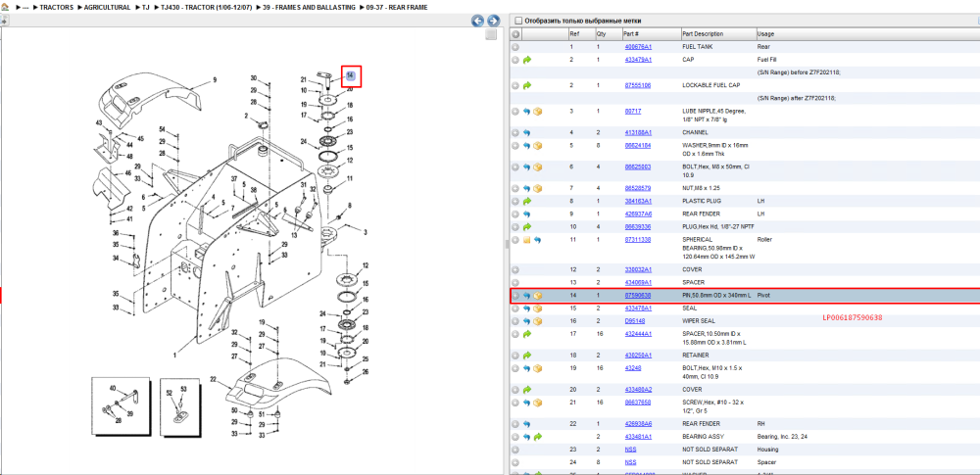Open part number 87311338 link
Image resolution: width=980 pixels, height=475 pixels.
click(638, 240)
